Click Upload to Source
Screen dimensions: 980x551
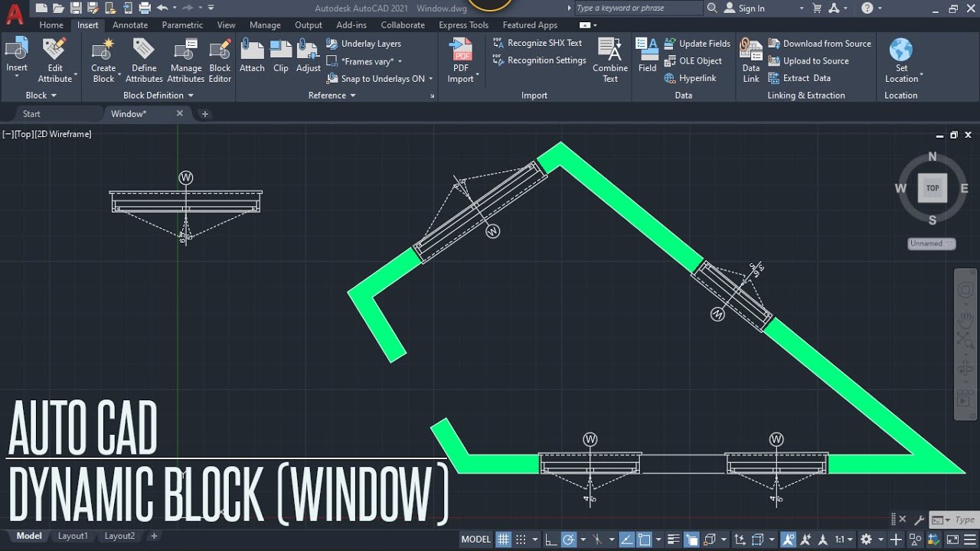pos(808,60)
